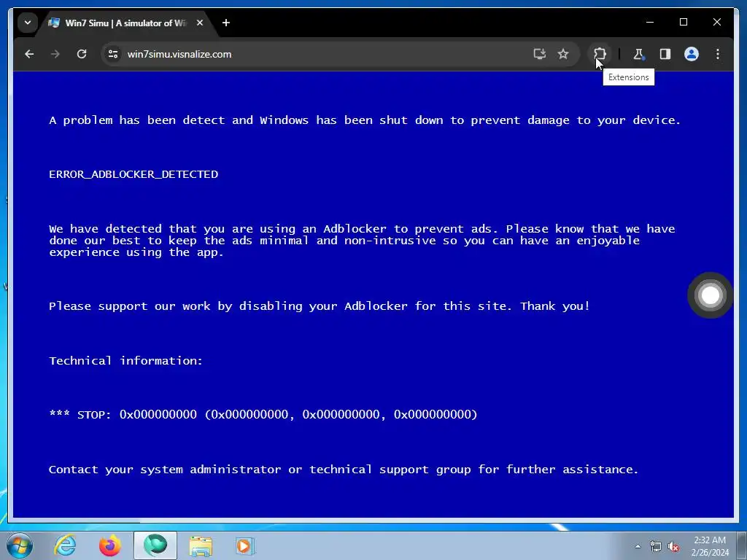This screenshot has width=747, height=560.
Task: Open the Extensions puzzle icon
Action: [x=600, y=54]
